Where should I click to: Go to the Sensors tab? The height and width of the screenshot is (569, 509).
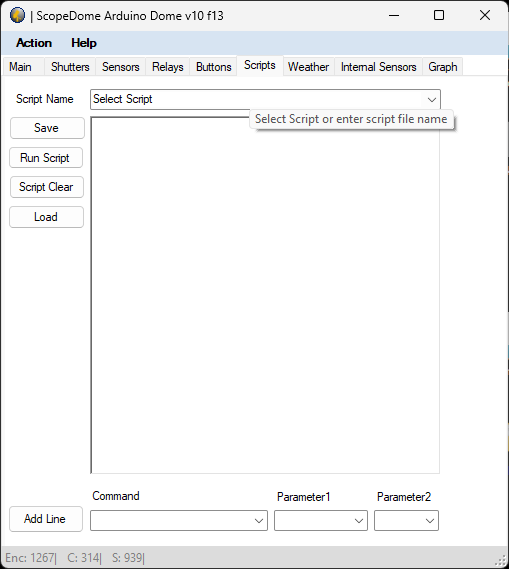point(120,67)
